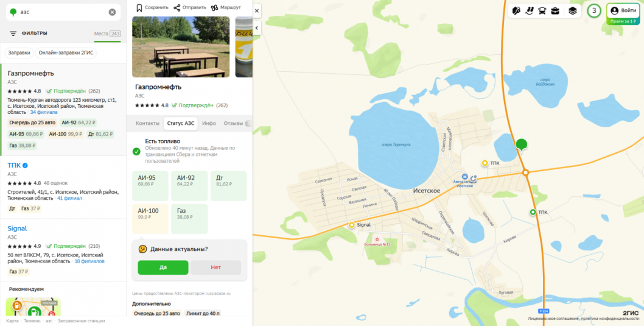Viewport: 644px width, 326px height.
Task: Open the 18 филиалов link
Action: click(89, 261)
